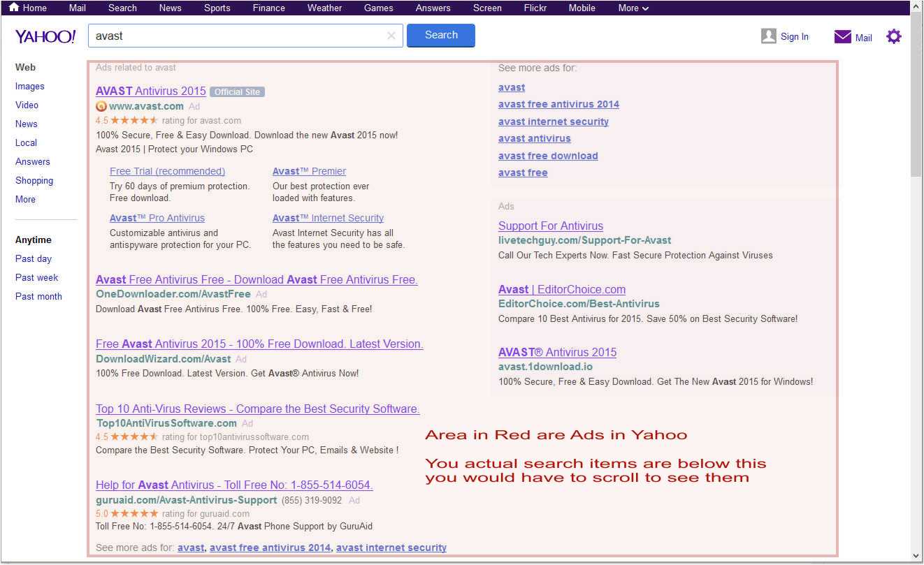Open Games in the top navigation

pos(379,8)
